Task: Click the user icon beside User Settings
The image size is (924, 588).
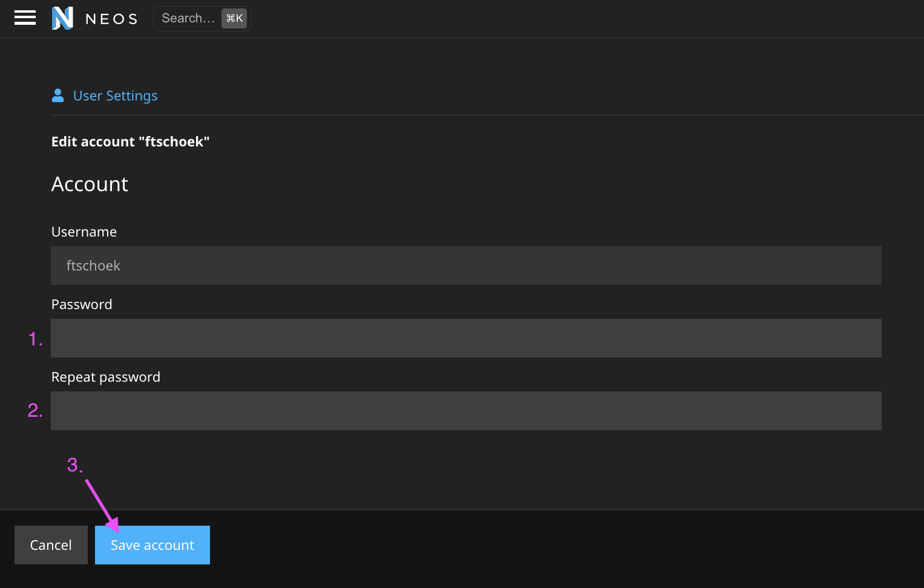Action: coord(58,96)
